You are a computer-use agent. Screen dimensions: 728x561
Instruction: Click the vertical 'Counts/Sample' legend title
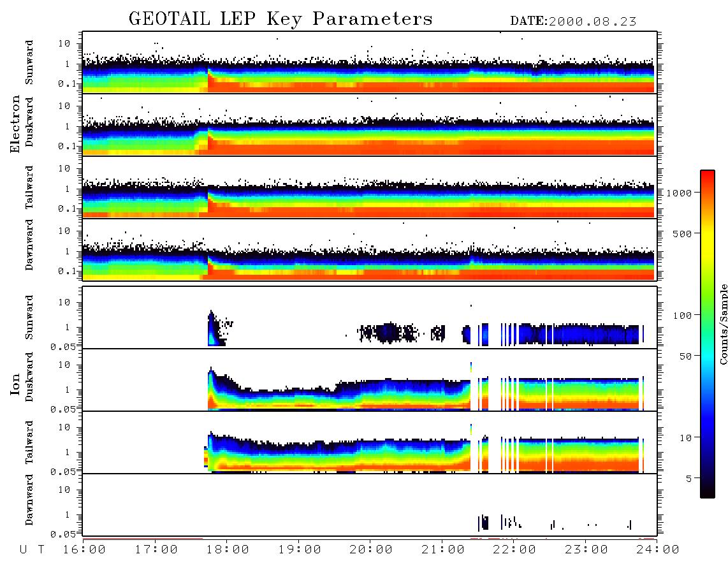723,324
